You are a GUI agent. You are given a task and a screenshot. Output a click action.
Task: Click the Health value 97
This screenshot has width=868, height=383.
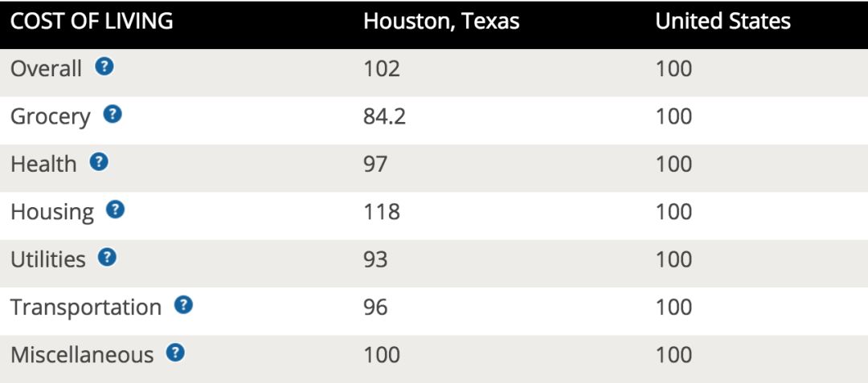tap(375, 164)
